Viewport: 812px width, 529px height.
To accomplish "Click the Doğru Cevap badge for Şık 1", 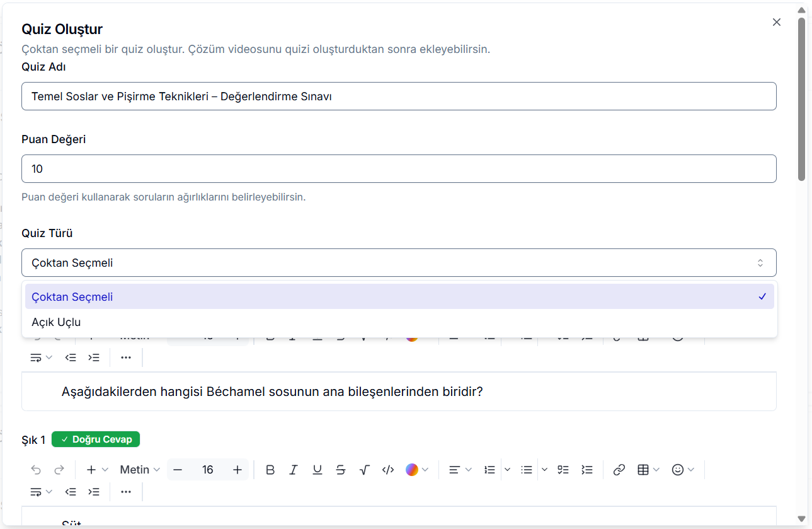I will coord(96,439).
